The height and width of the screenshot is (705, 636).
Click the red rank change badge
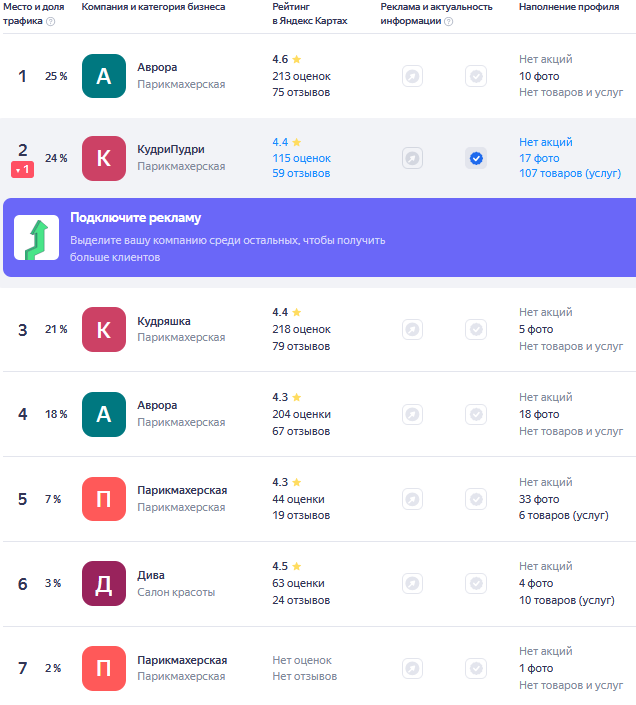coord(22,170)
